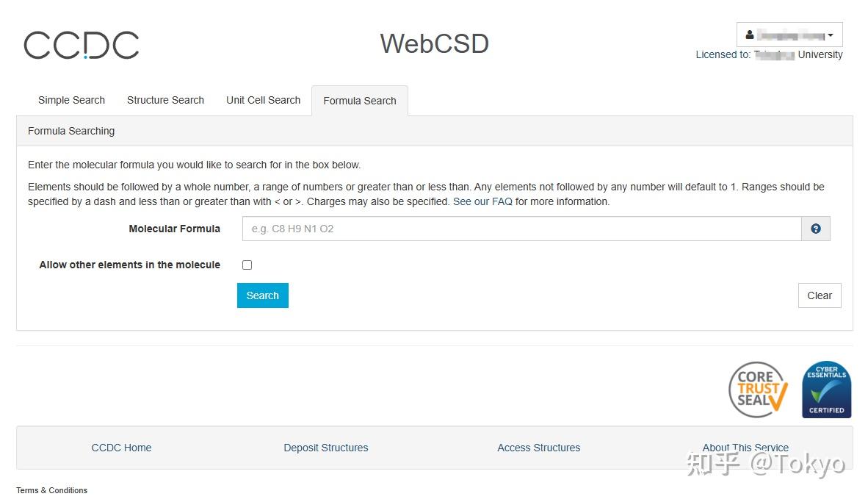Enable Allow other elements in the molecule
Image resolution: width=868 pixels, height=502 pixels.
(x=247, y=265)
